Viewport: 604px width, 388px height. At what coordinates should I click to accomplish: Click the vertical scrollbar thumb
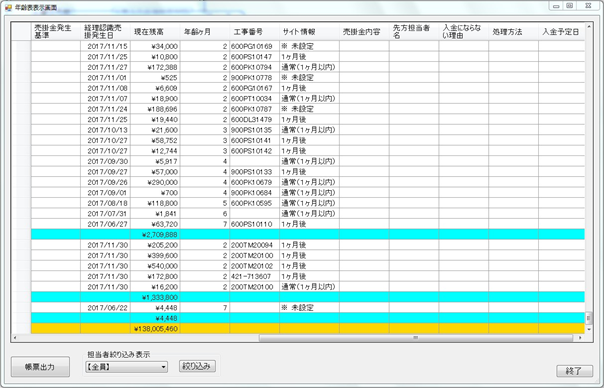pyautogui.click(x=589, y=318)
